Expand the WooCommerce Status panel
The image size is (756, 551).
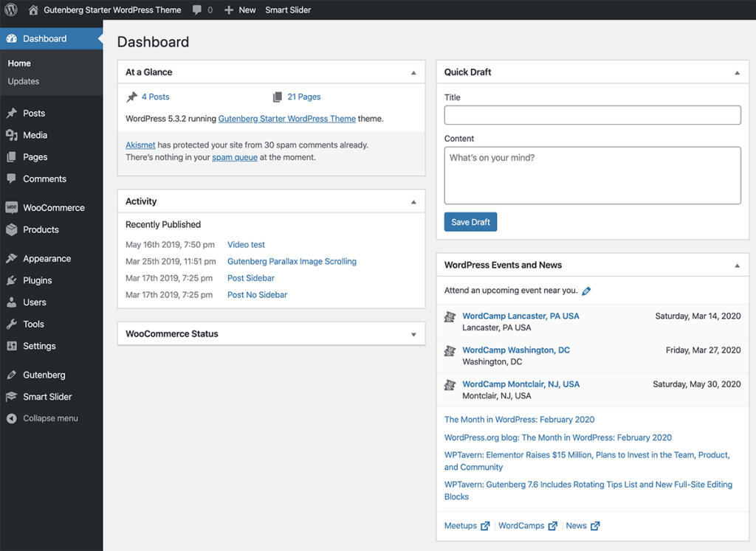coord(413,335)
